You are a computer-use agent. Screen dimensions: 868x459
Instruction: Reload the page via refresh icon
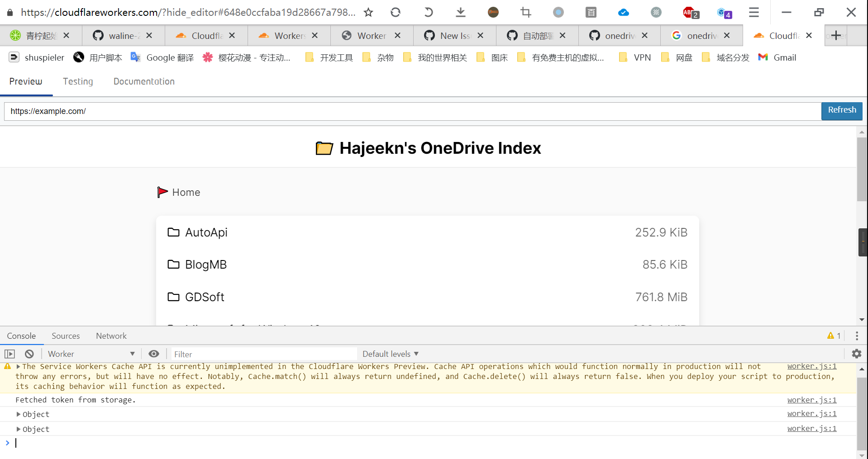pos(395,12)
